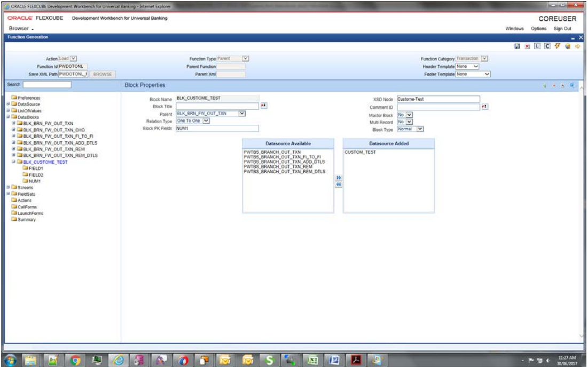
Task: Select BLK_BRN_FW_OUT_TXN_REM_DTLS block
Action: tap(60, 155)
